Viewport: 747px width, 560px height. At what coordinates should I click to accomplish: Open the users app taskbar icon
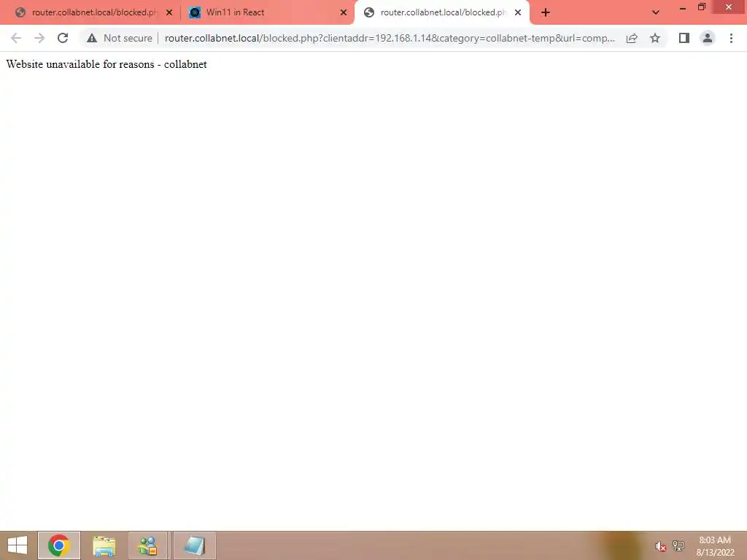click(x=147, y=545)
